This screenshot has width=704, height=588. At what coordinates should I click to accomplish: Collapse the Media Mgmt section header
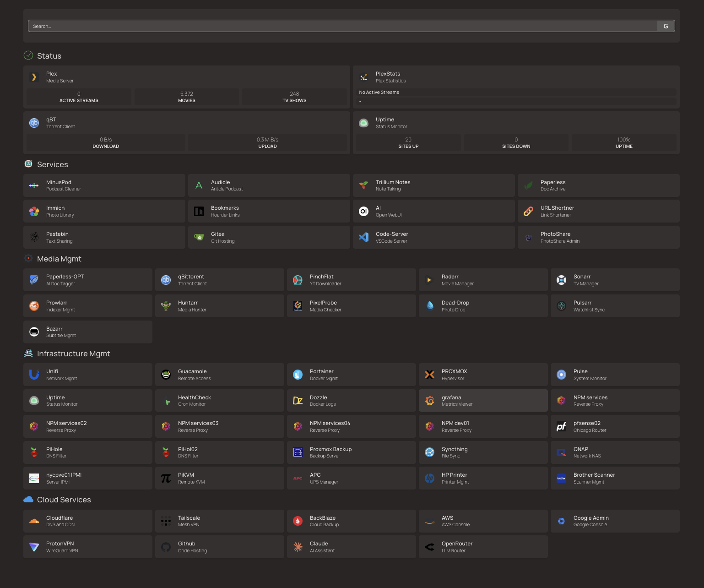59,259
